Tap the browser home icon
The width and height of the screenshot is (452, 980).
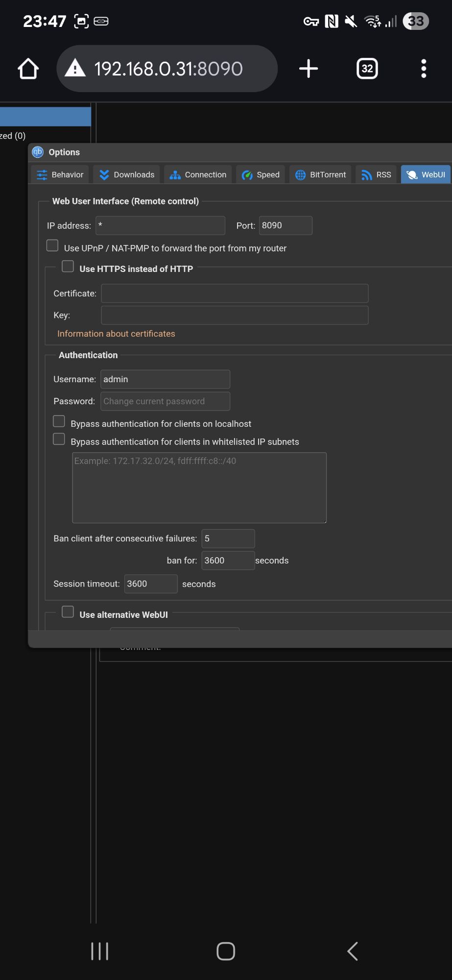point(28,69)
